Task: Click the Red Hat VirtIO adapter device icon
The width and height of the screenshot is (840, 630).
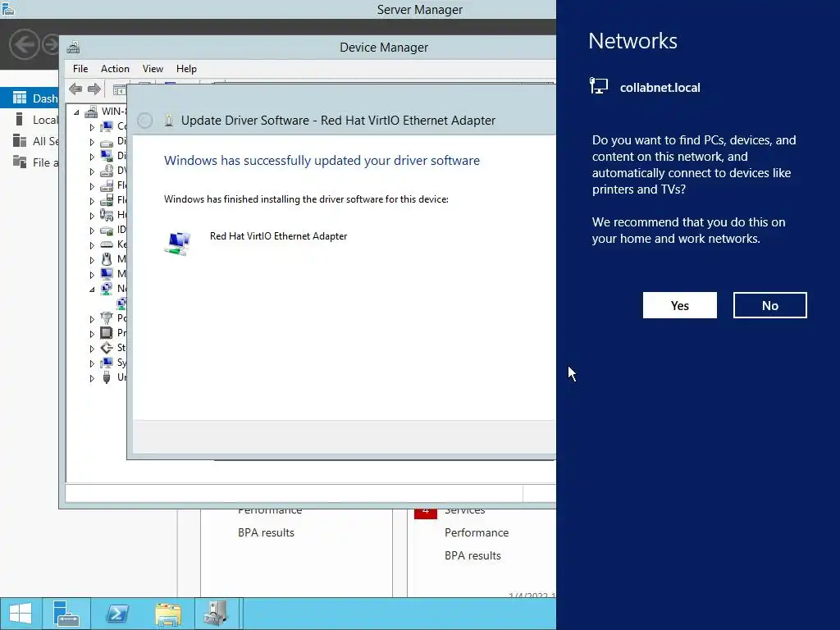Action: tap(177, 243)
